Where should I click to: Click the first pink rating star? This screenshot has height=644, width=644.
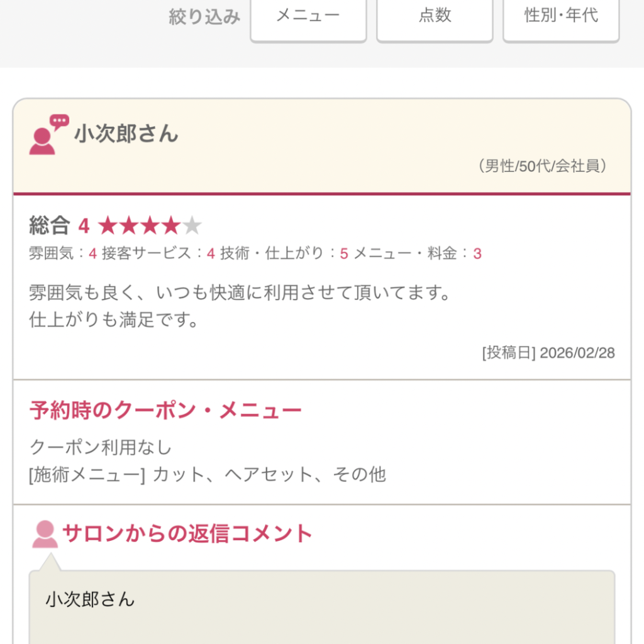(x=108, y=225)
